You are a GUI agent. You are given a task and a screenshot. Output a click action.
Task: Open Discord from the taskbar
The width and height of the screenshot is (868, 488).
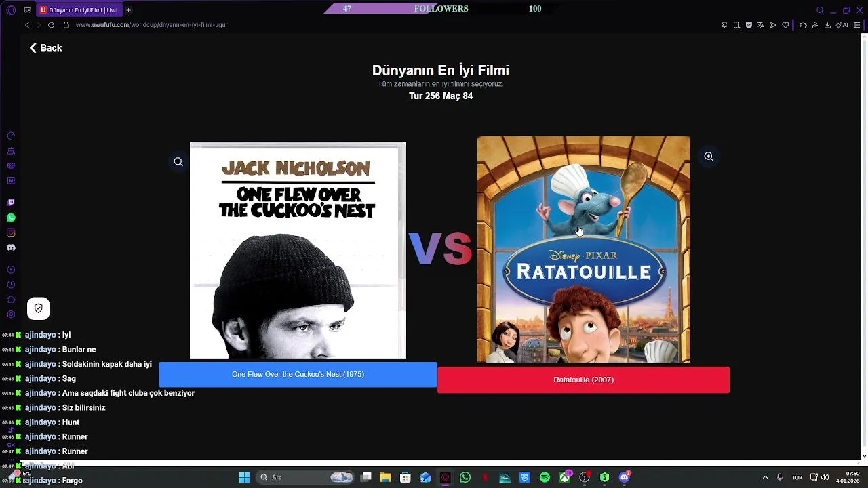(x=625, y=477)
